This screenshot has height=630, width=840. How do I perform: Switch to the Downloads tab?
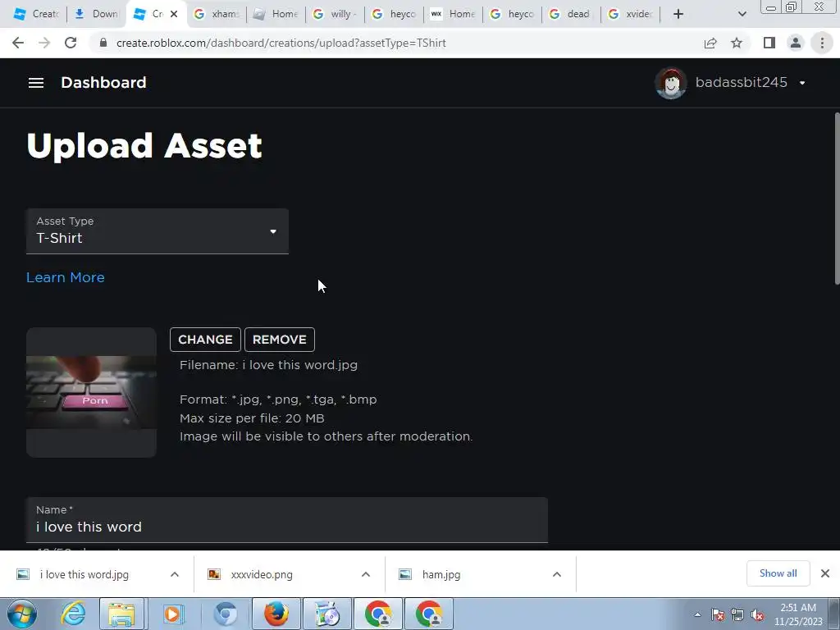pos(97,14)
